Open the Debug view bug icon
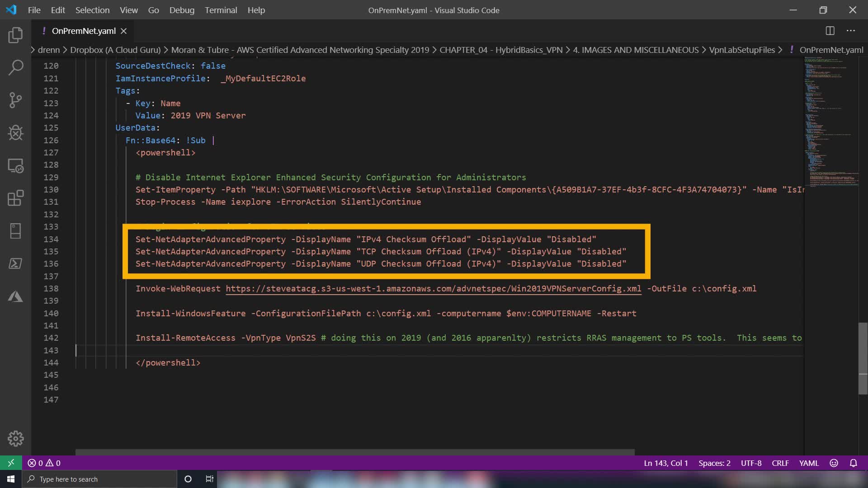Viewport: 868px width, 488px height. pyautogui.click(x=15, y=133)
